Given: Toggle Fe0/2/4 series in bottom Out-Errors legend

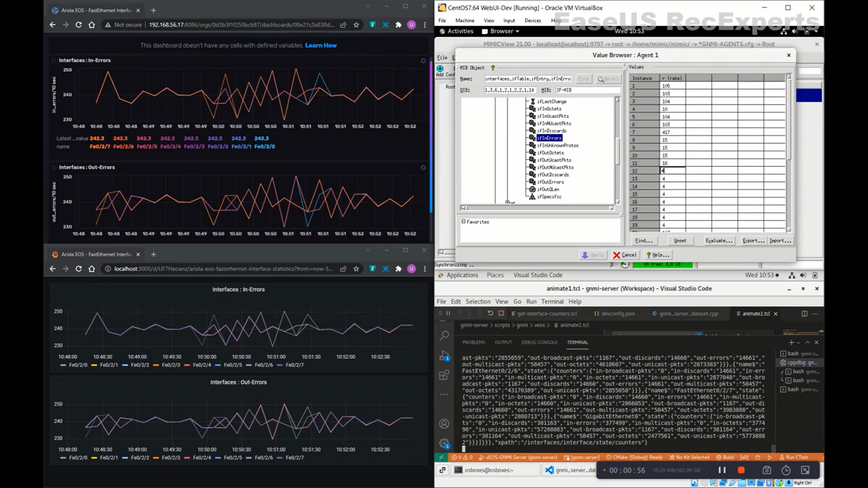Looking at the screenshot, I should pyautogui.click(x=198, y=458).
